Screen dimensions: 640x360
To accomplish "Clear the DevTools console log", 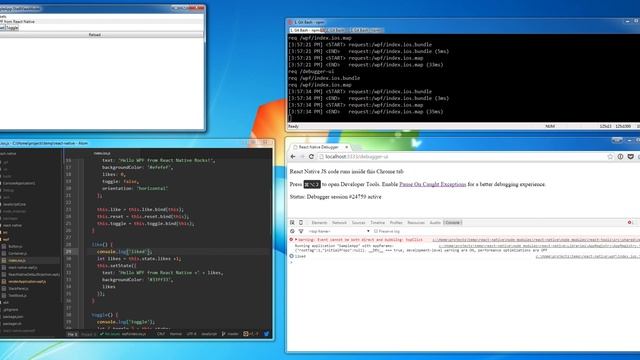I will (292, 231).
